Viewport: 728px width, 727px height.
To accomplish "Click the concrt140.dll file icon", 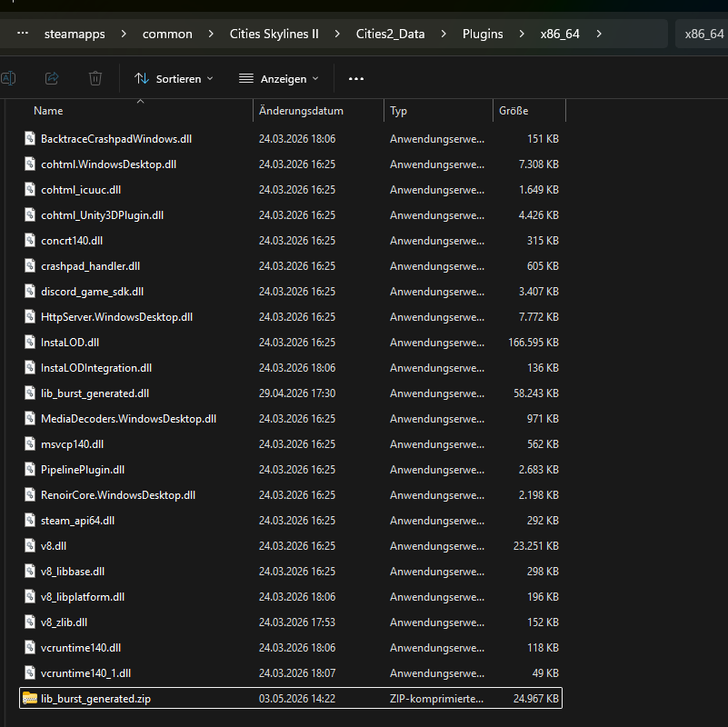I will point(30,240).
